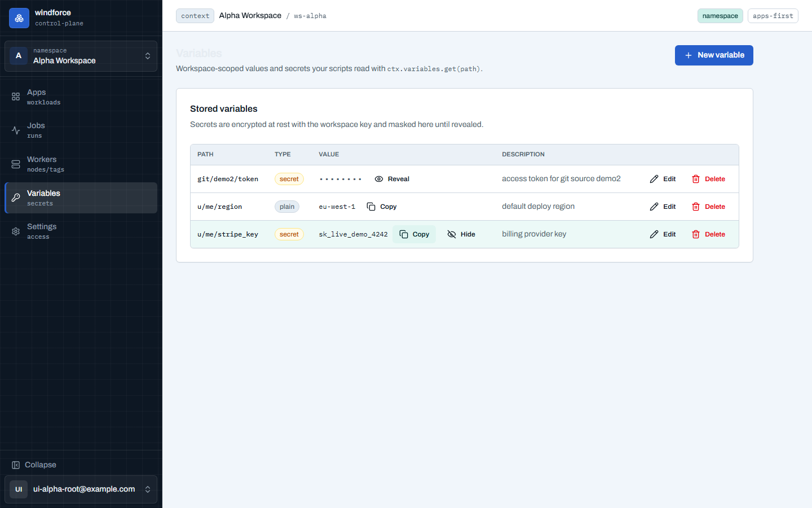Click the DESCRIPTION column header

point(523,154)
